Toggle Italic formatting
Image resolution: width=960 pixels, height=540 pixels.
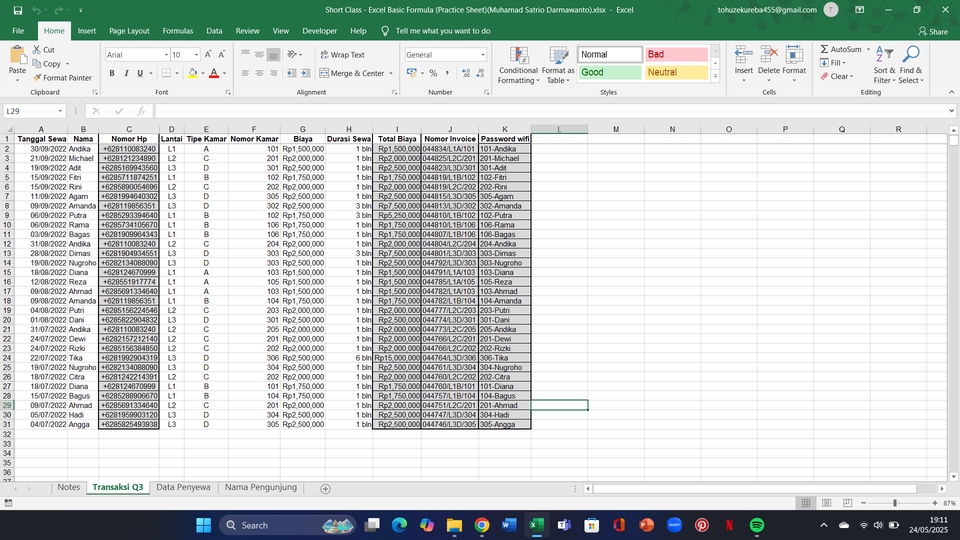pos(126,73)
